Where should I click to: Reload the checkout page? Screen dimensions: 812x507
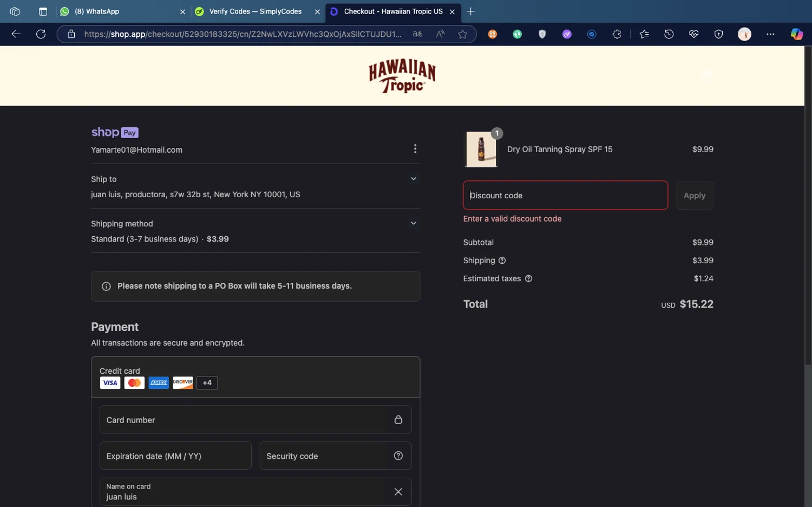click(41, 34)
